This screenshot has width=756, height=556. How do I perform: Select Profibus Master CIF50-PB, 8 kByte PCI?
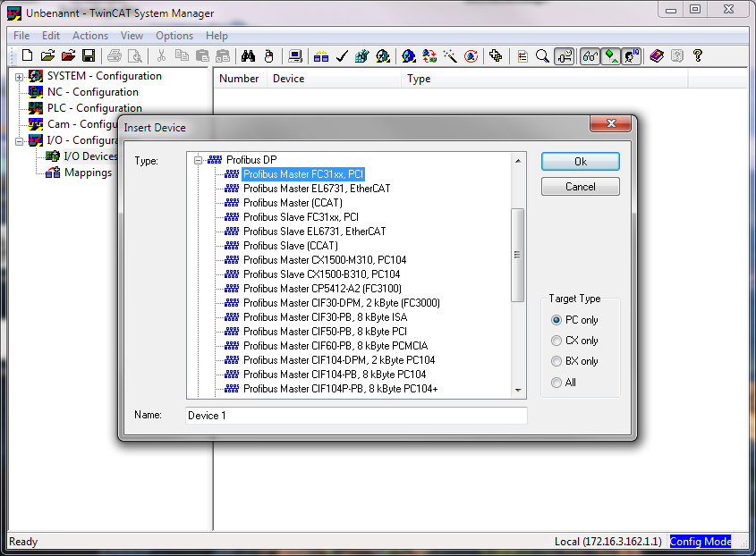(325, 332)
